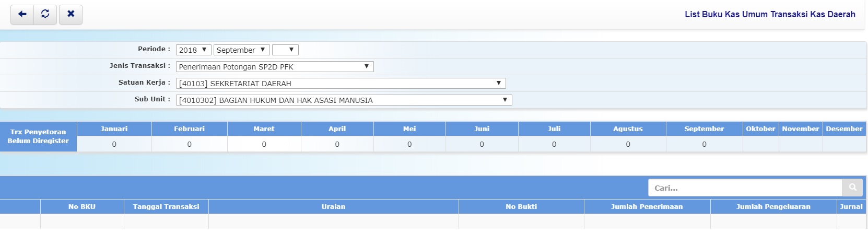The width and height of the screenshot is (868, 233).
Task: Click the Jurnal column header
Action: 851,207
